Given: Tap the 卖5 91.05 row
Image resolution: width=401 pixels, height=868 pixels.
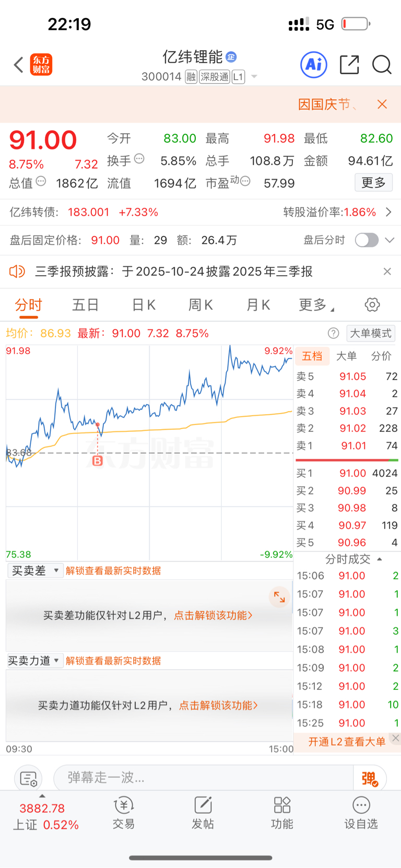Looking at the screenshot, I should pyautogui.click(x=347, y=377).
